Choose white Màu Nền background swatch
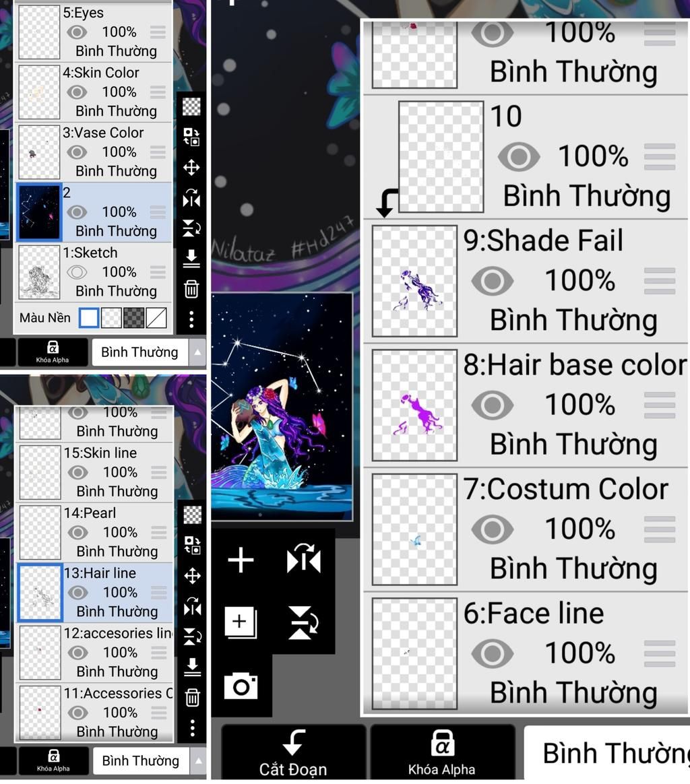This screenshot has height=784, width=690. (89, 318)
